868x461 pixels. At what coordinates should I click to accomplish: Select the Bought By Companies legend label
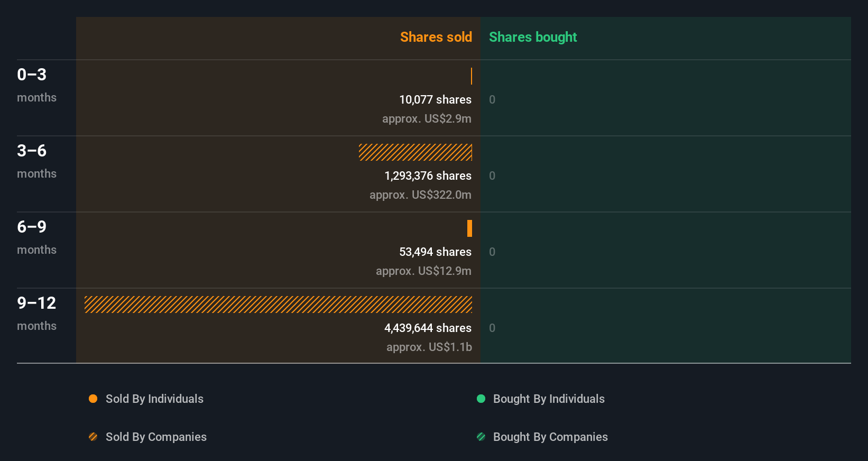[550, 437]
